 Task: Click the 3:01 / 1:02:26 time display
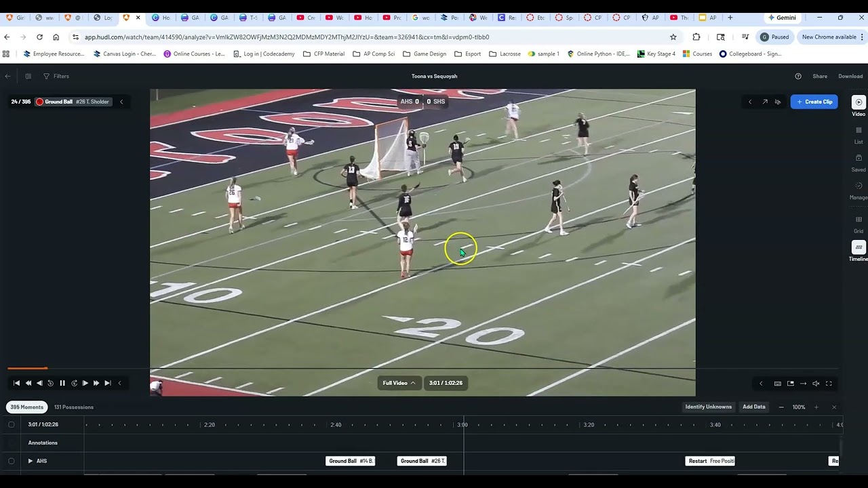pos(446,383)
